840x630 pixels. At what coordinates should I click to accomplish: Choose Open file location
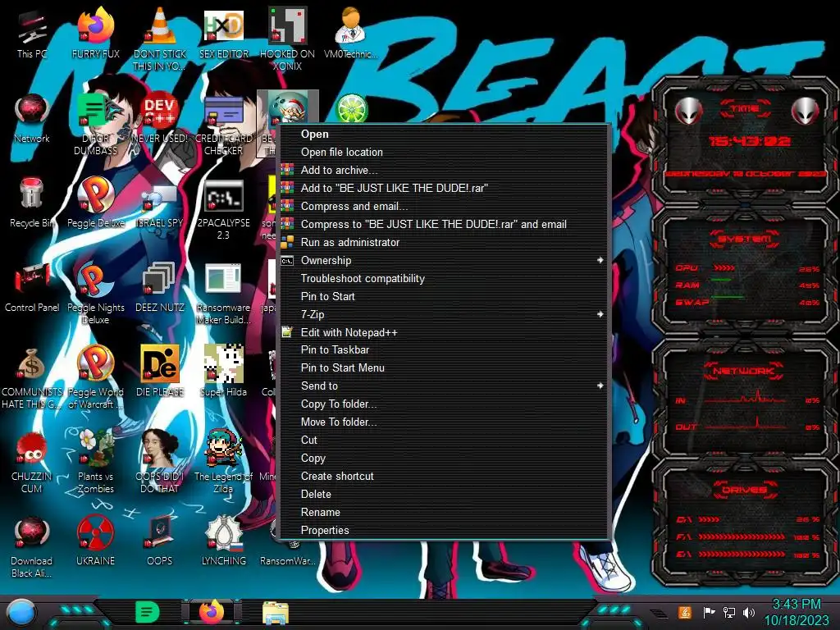click(x=444, y=152)
